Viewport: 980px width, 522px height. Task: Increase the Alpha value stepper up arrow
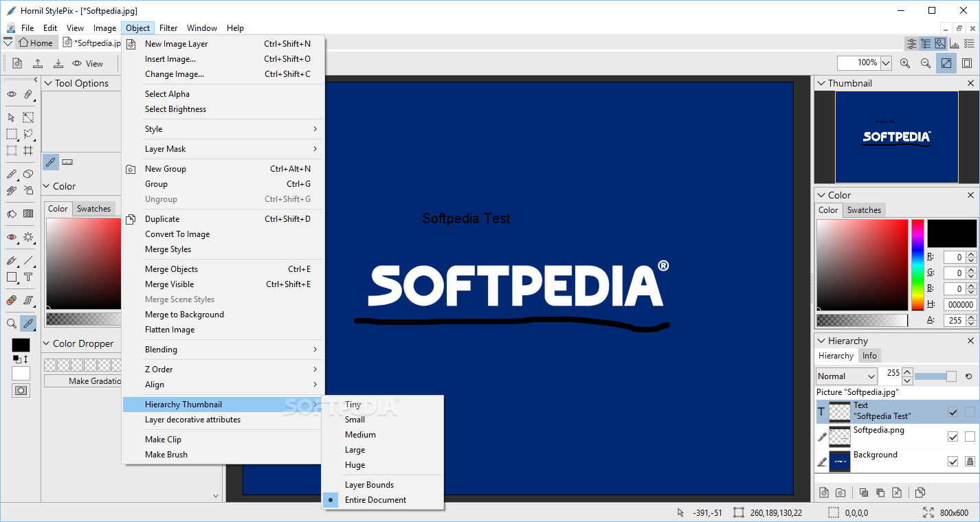tap(971, 317)
